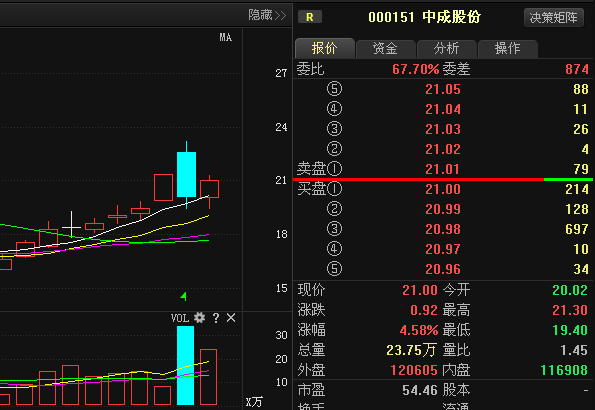Close the VOL indicator panel
595x410 pixels.
pyautogui.click(x=231, y=318)
